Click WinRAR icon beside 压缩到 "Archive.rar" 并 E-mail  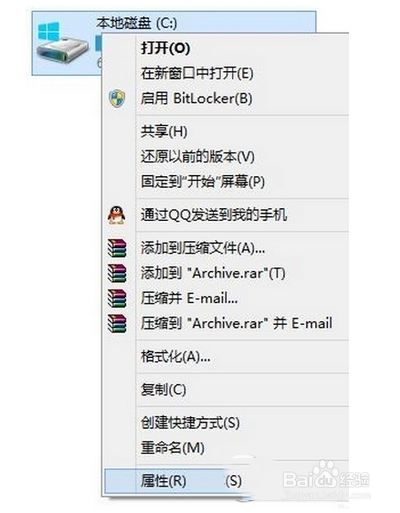pos(117,323)
